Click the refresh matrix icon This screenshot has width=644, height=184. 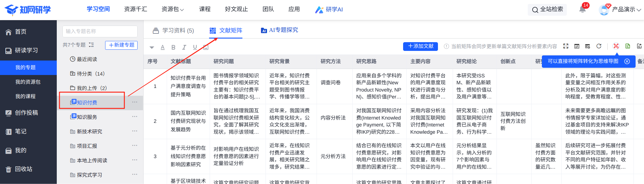pos(599,46)
